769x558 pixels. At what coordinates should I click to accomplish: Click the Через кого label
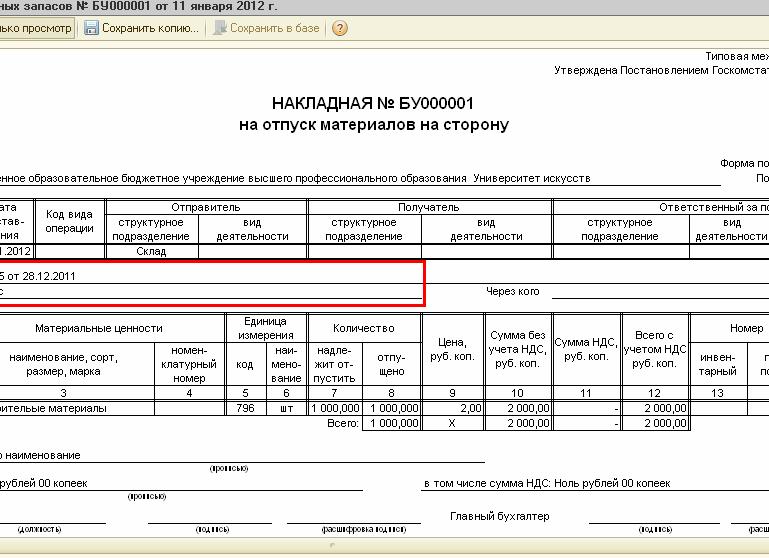tap(513, 291)
